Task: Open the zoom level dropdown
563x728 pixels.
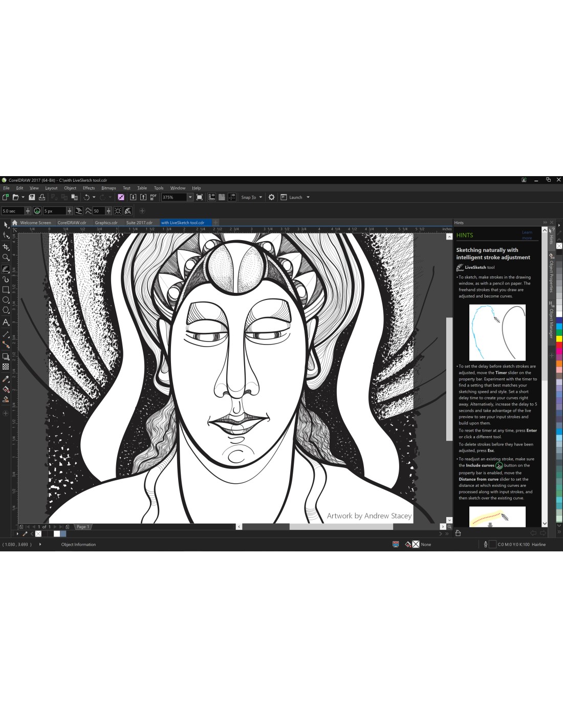Action: 190,197
